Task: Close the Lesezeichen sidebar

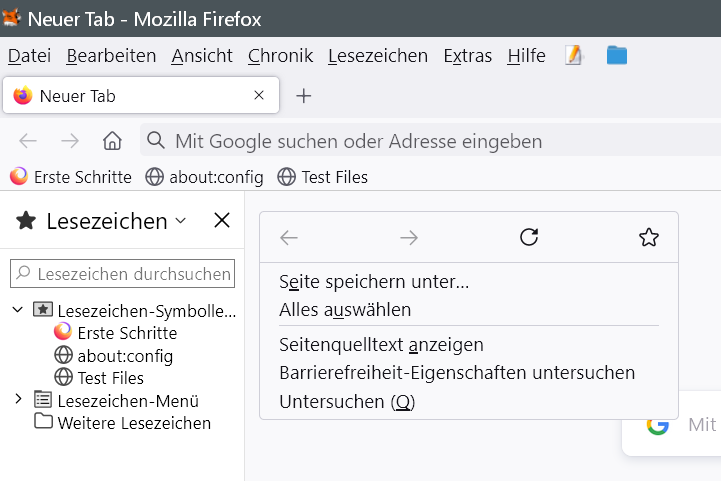Action: click(222, 221)
